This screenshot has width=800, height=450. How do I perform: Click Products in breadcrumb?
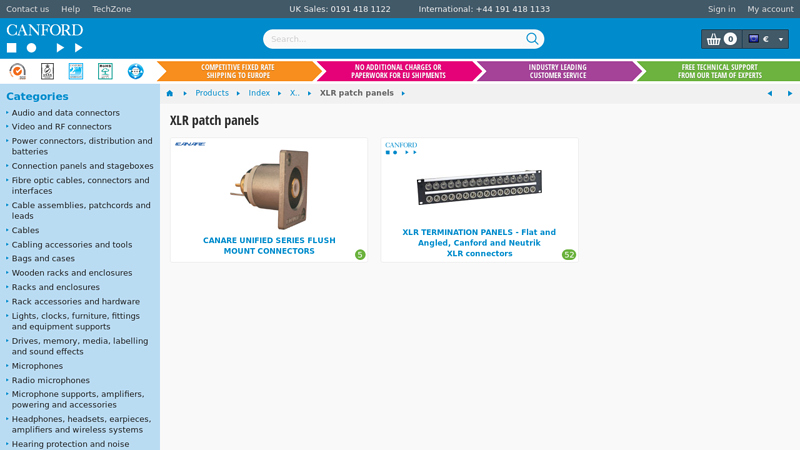pos(212,93)
